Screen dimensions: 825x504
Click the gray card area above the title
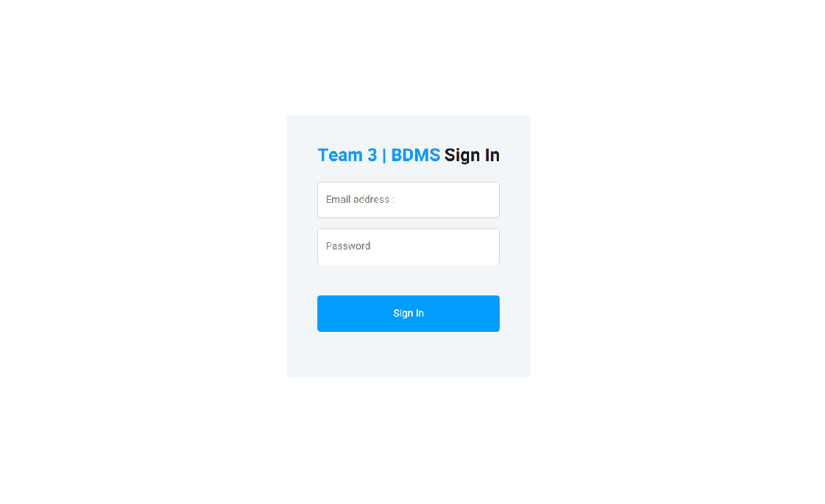tap(408, 130)
